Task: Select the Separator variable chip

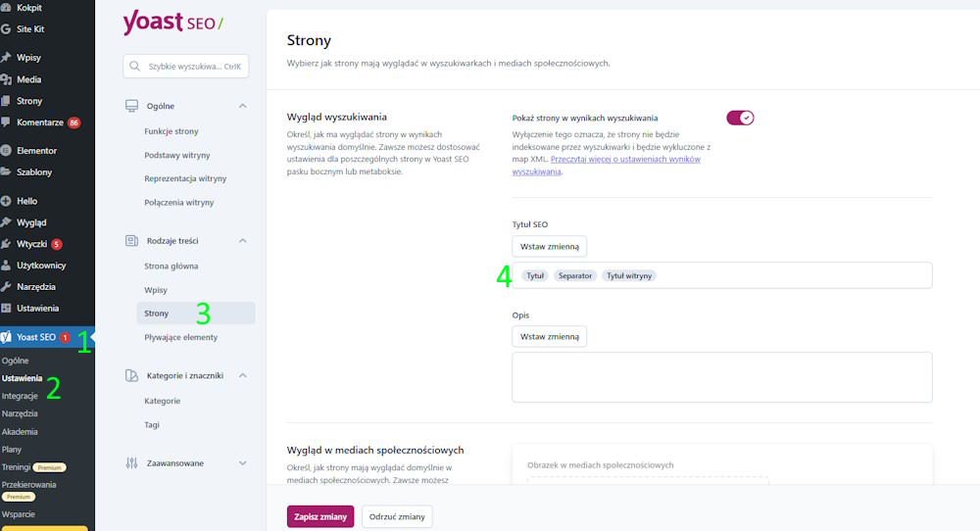Action: point(575,275)
